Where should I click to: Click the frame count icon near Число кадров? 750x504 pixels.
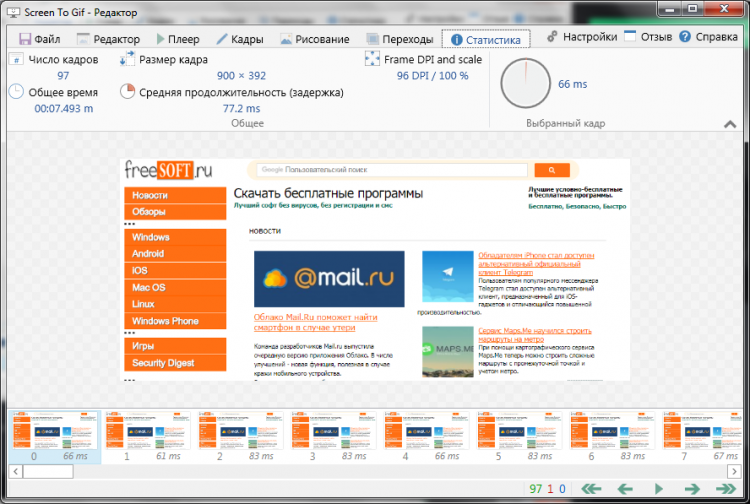[16, 59]
